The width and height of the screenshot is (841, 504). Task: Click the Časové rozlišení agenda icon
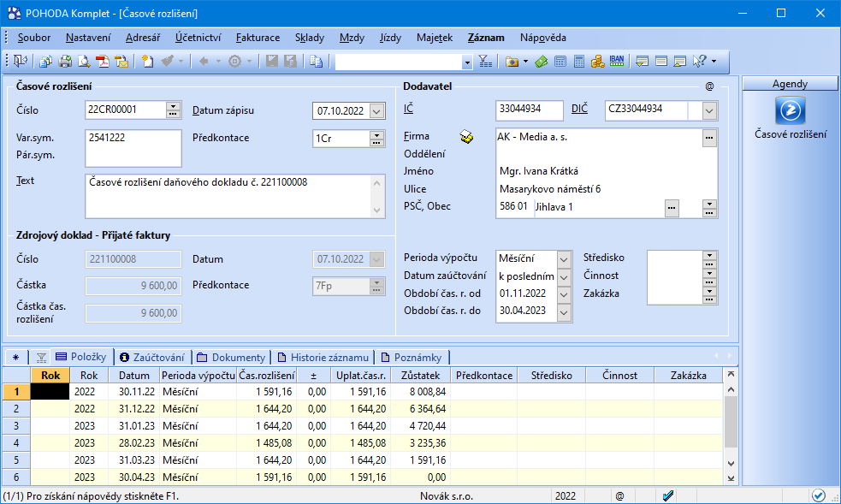click(790, 110)
